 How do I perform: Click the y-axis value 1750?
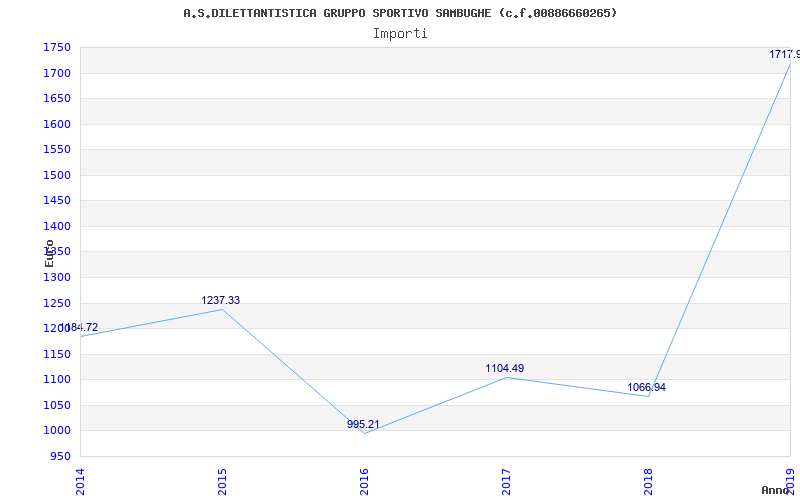tap(57, 48)
